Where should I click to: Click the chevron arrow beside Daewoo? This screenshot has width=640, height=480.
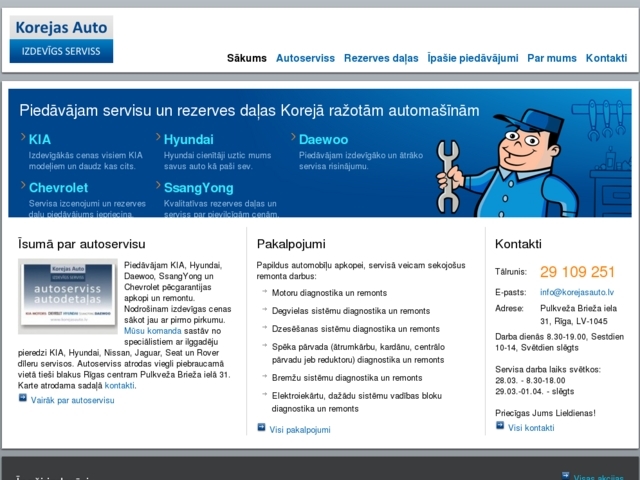(293, 137)
